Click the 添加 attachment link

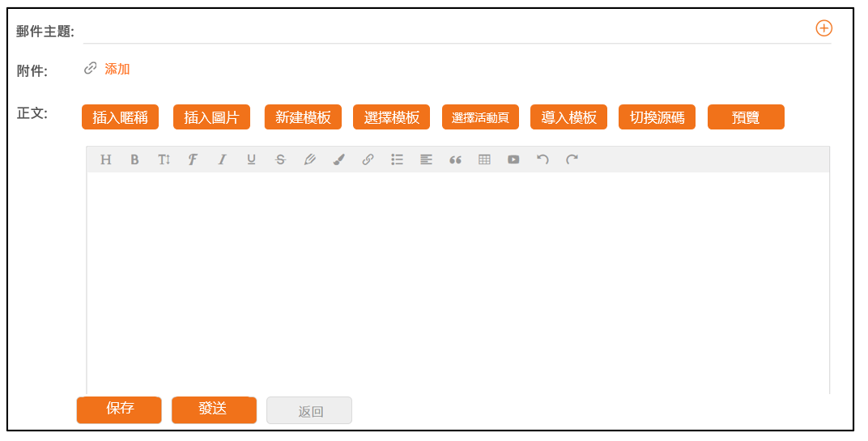[x=117, y=70]
